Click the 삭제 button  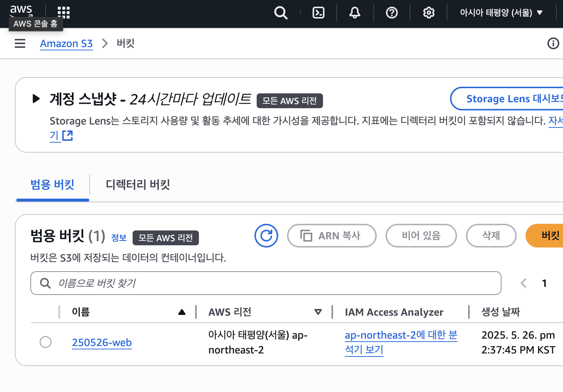click(491, 236)
